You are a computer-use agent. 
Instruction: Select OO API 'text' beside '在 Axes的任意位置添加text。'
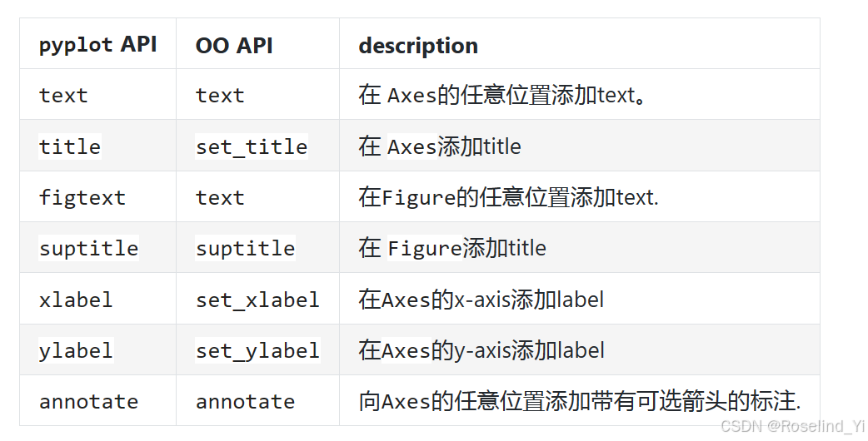tap(220, 96)
